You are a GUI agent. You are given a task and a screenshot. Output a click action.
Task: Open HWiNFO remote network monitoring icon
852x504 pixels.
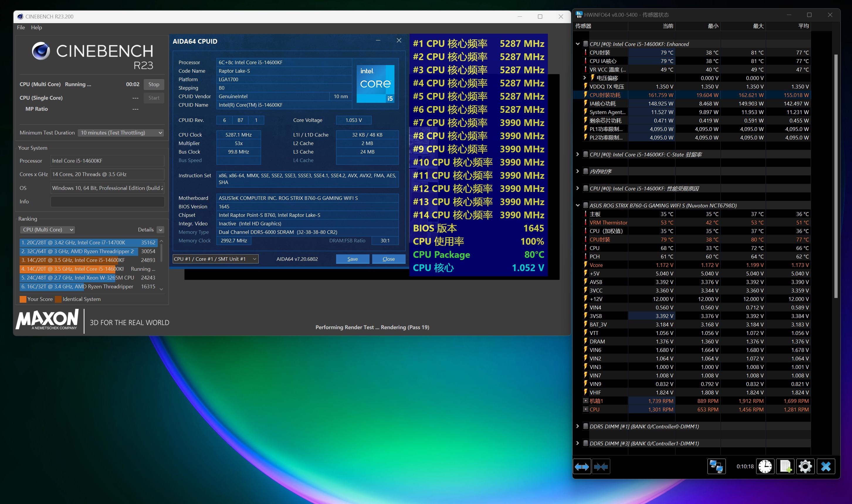click(717, 467)
